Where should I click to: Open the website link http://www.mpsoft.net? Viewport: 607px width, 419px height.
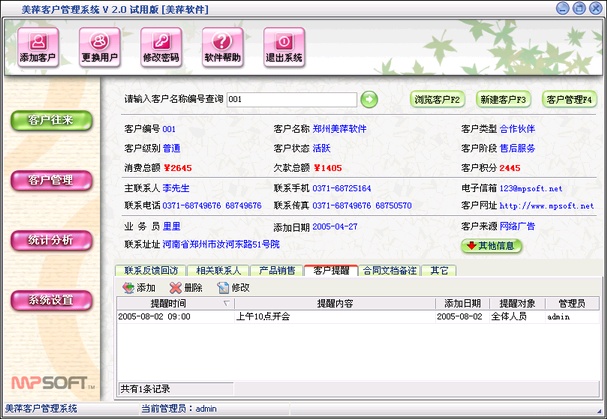[x=546, y=205]
